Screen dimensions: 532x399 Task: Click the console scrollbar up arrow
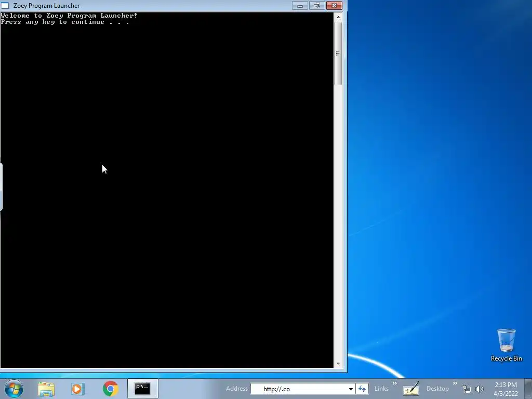[x=338, y=17]
